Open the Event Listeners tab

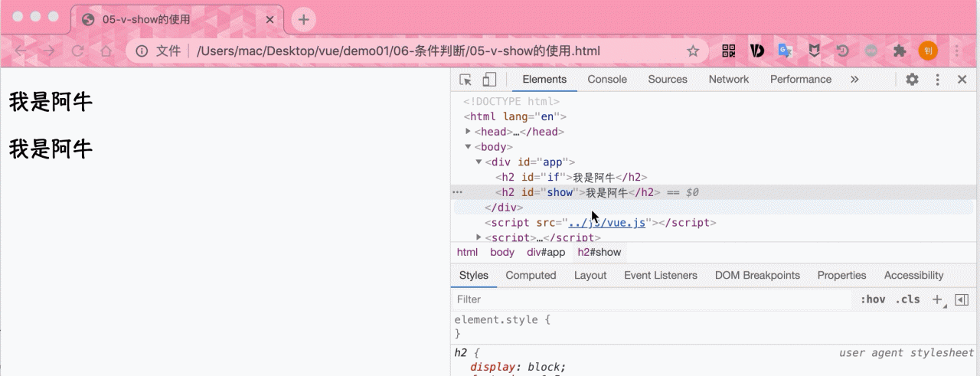pos(661,276)
